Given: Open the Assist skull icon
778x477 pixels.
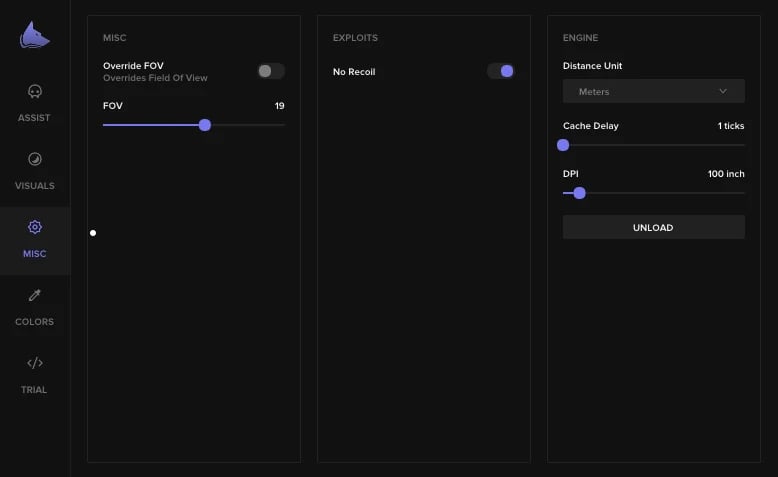Looking at the screenshot, I should [35, 91].
